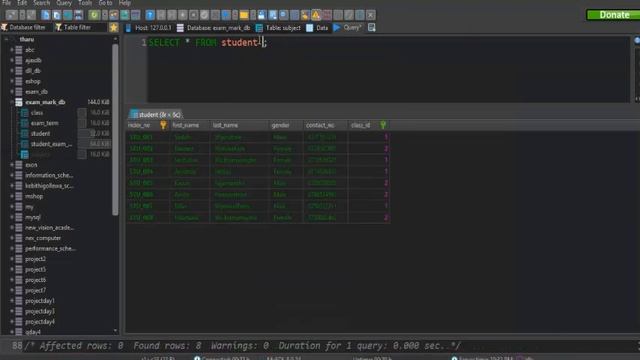
Task: Select the student result tab
Action: point(156,115)
